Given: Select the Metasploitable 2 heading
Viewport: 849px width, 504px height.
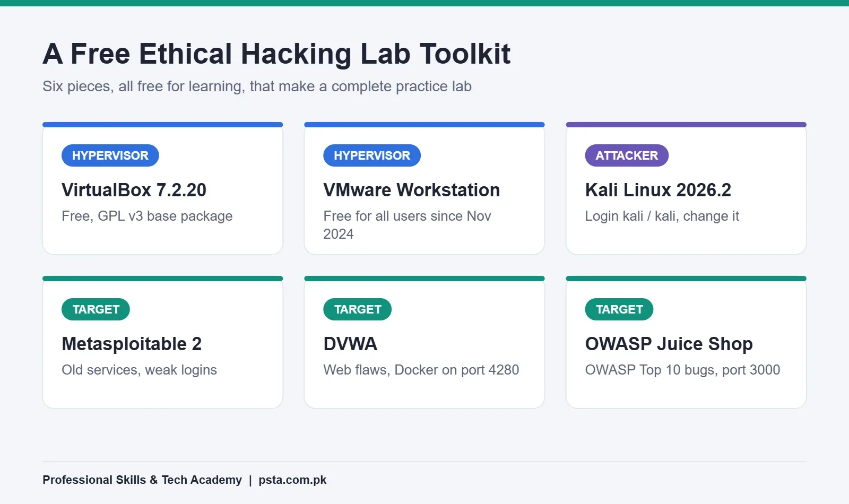Looking at the screenshot, I should click(132, 344).
